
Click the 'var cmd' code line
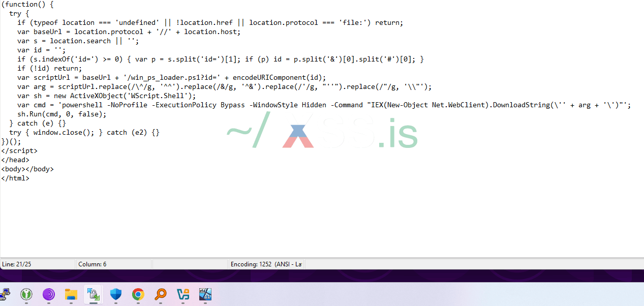pos(324,105)
